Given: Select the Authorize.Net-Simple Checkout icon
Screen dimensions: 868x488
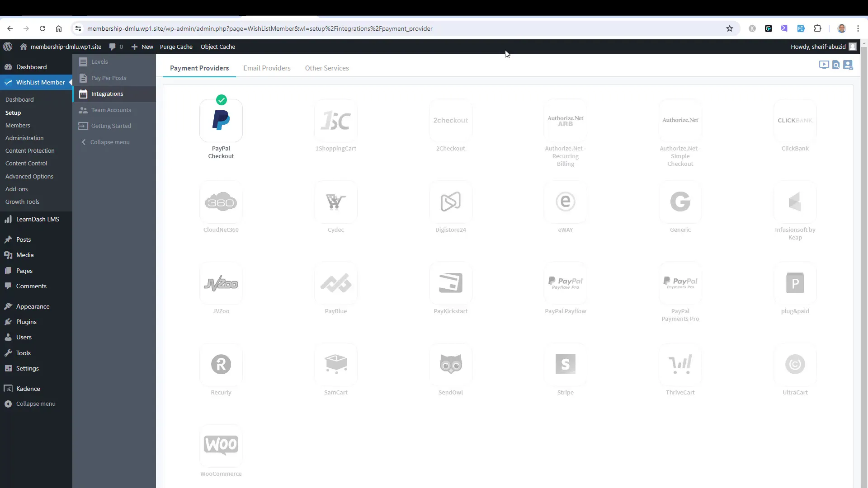Looking at the screenshot, I should coord(680,120).
